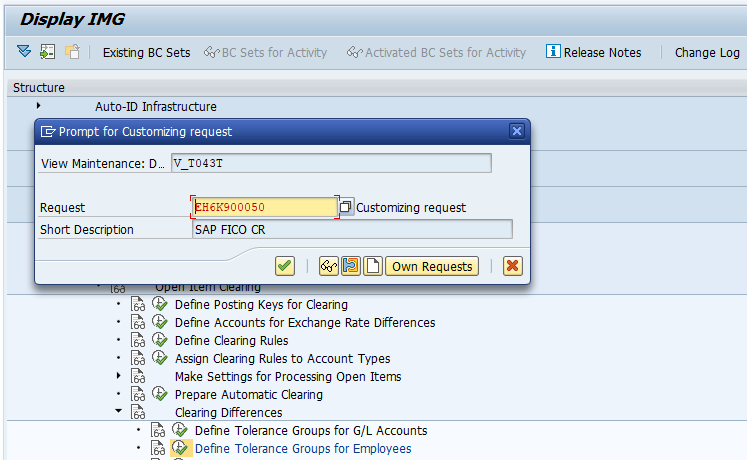Screen dimensions: 747x460
Task: Click the glasses Display Request icon
Action: pyautogui.click(x=328, y=266)
